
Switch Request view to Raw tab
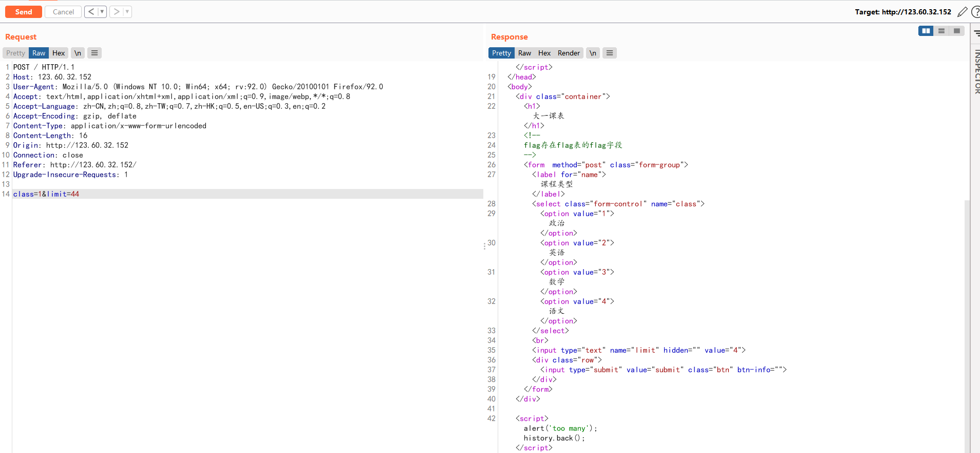pyautogui.click(x=39, y=53)
